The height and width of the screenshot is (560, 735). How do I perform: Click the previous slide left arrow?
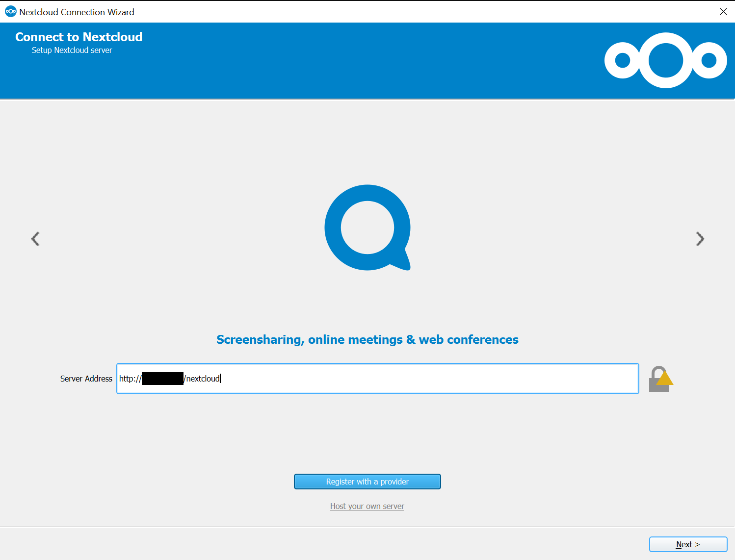click(x=35, y=239)
